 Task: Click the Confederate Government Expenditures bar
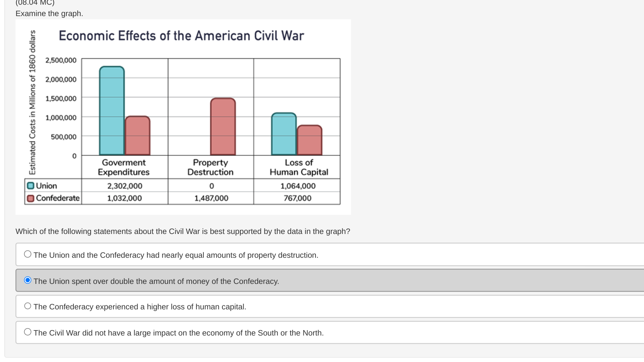[138, 135]
